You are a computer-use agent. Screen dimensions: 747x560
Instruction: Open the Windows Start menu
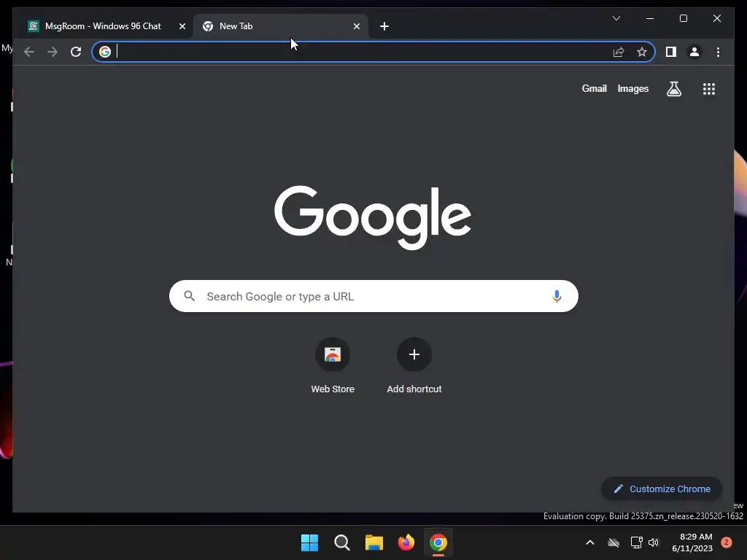tap(309, 542)
